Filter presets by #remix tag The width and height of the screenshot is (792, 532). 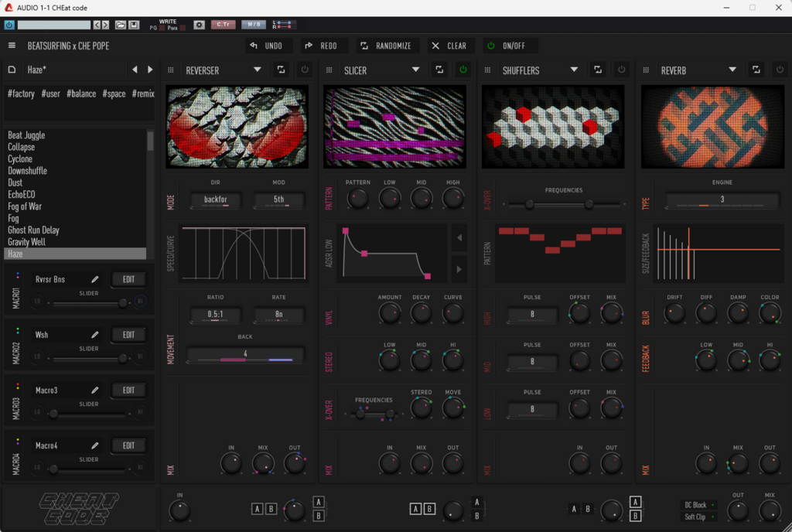(143, 94)
